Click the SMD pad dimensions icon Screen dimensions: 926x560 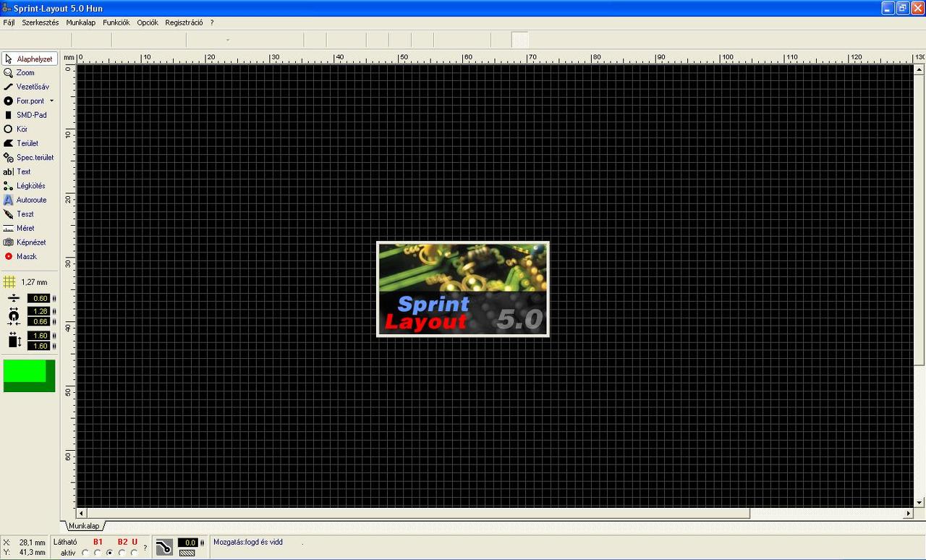pos(14,340)
